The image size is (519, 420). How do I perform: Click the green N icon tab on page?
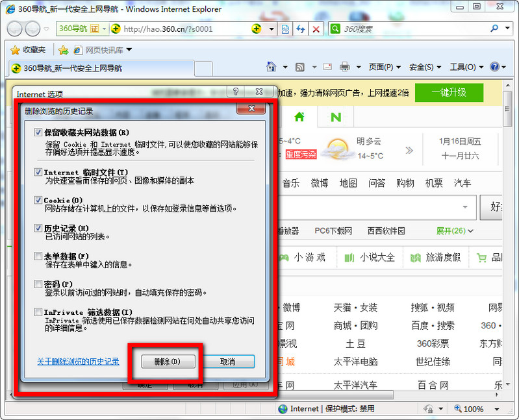point(336,117)
